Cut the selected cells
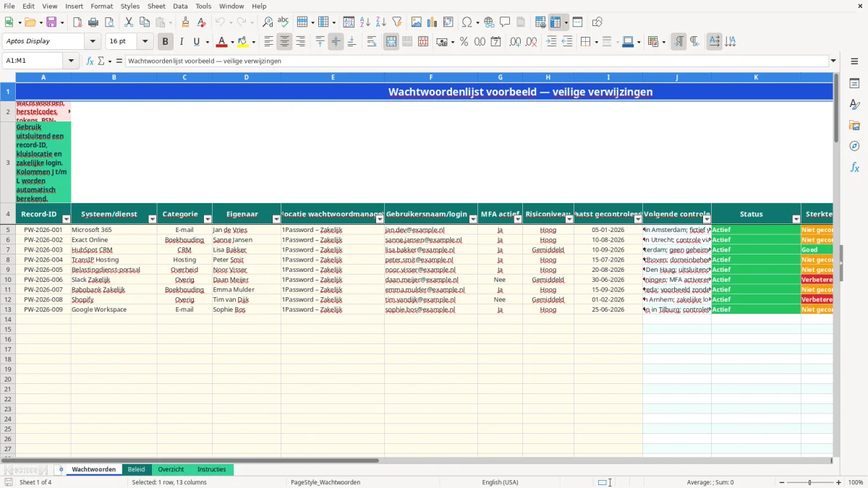 tap(129, 22)
